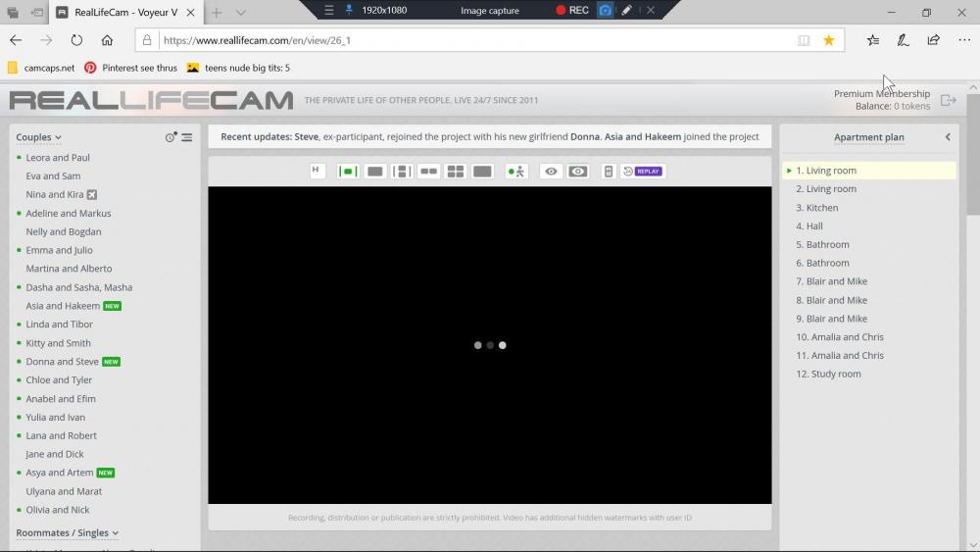
Task: Click the browser address bar URL field
Action: [470, 40]
